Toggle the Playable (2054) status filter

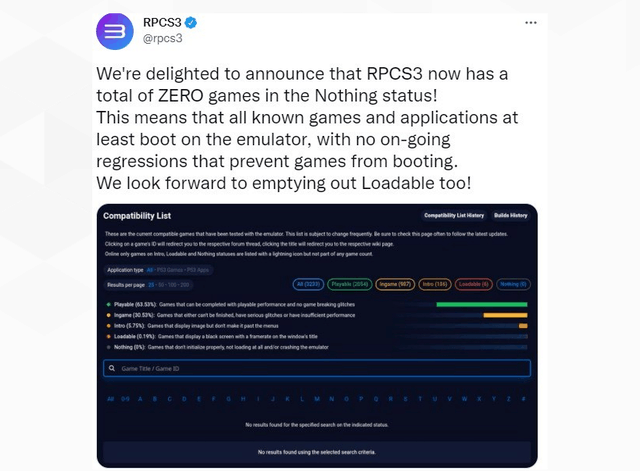click(350, 284)
